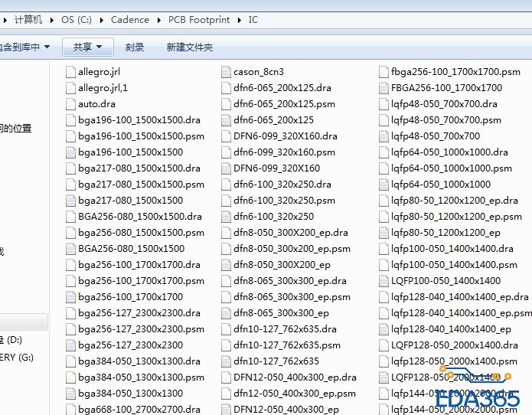Select file dfn12-050_400x300_ep.psm
The height and width of the screenshot is (415, 532).
(x=289, y=394)
